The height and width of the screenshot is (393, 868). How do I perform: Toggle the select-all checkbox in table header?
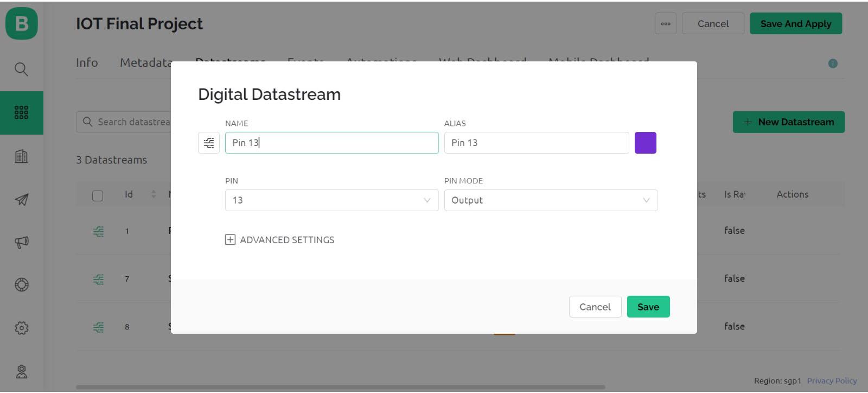[98, 195]
